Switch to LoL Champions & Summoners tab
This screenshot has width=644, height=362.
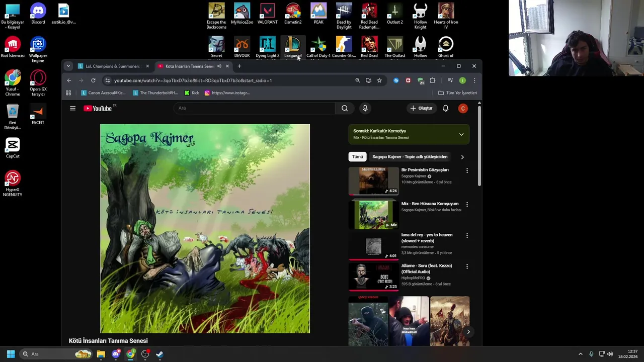pyautogui.click(x=114, y=66)
